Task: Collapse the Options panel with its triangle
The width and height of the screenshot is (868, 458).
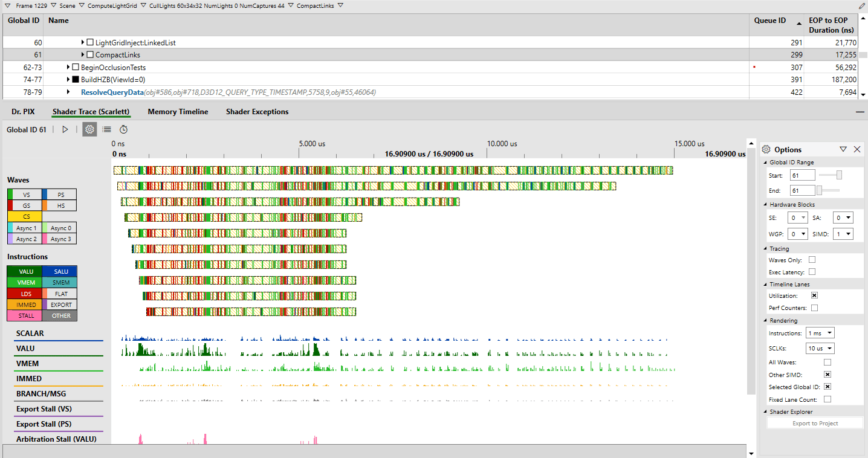Action: 843,149
